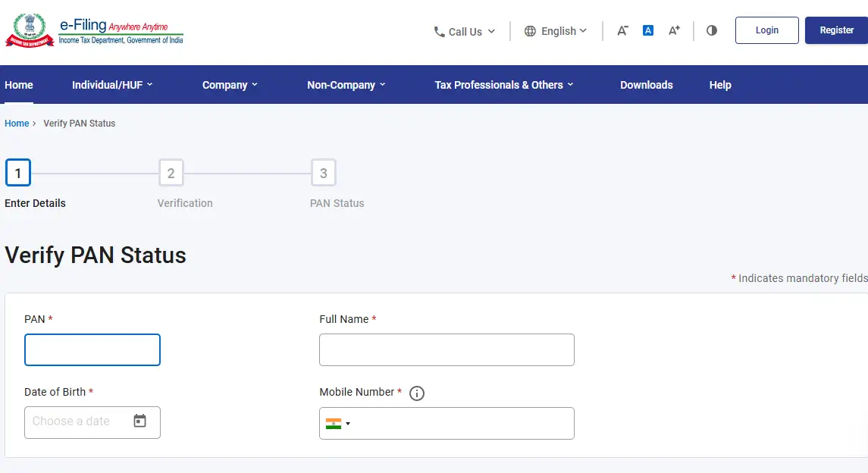Open the English language dropdown
This screenshot has width=868, height=473.
(x=557, y=31)
